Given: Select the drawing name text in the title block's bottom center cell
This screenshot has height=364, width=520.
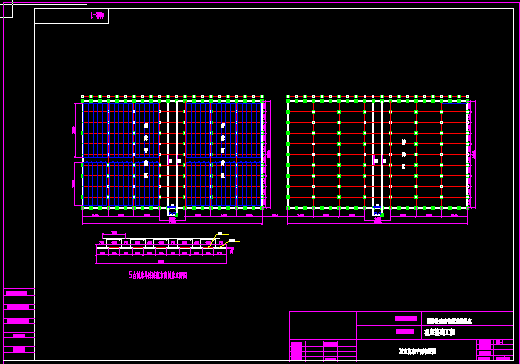Looking at the screenshot, I should coord(418,351).
